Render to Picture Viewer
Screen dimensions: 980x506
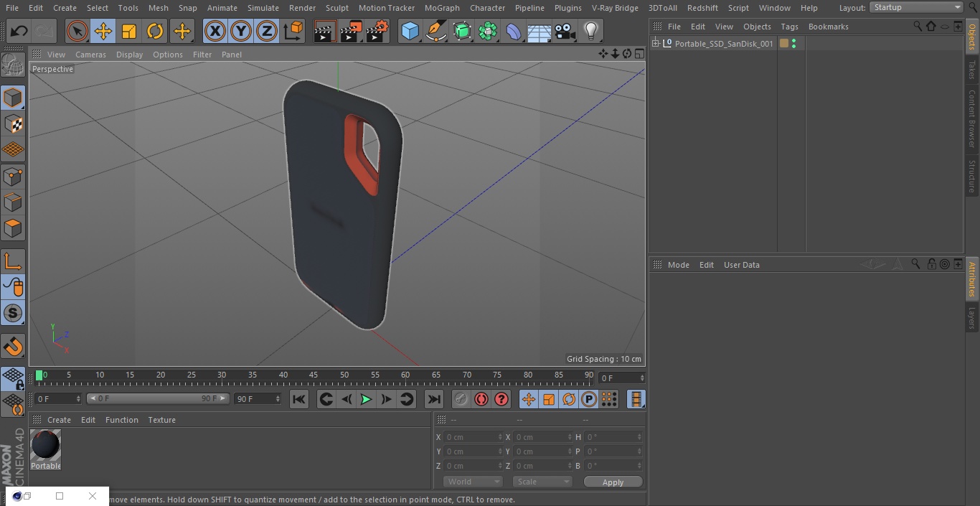351,32
